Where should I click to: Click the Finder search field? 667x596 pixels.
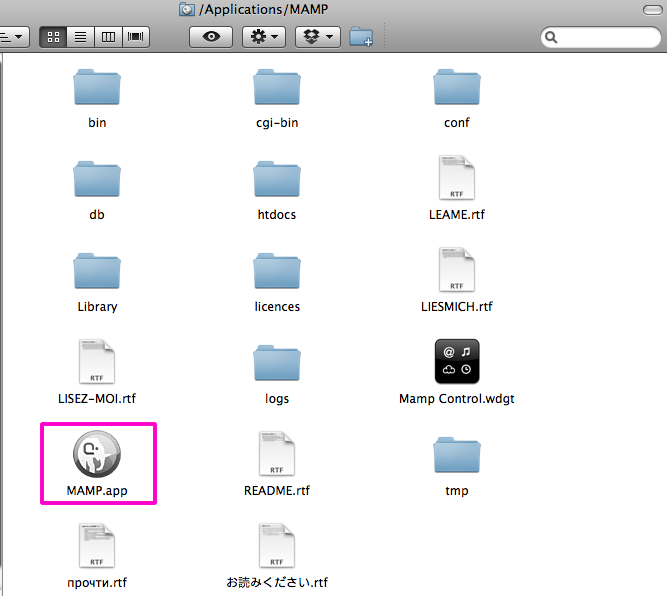click(601, 37)
